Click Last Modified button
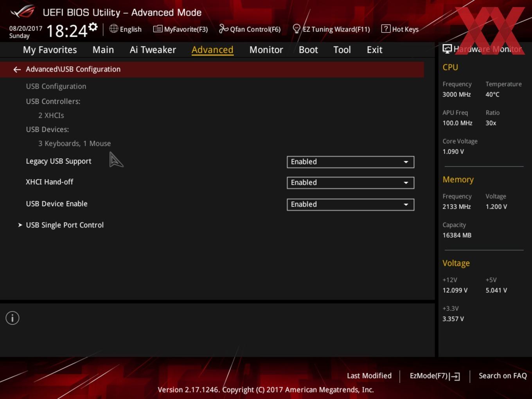The width and height of the screenshot is (532, 399). [x=369, y=376]
